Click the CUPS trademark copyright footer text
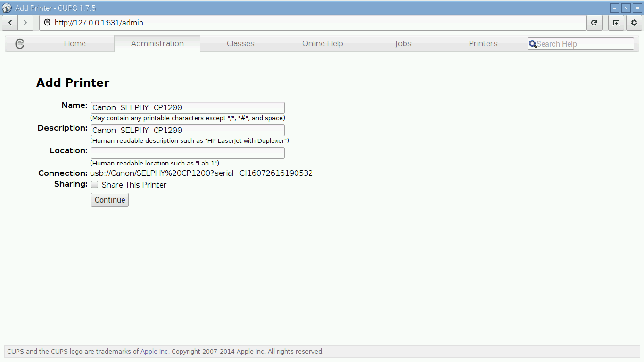This screenshot has width=644, height=362. pyautogui.click(x=165, y=351)
